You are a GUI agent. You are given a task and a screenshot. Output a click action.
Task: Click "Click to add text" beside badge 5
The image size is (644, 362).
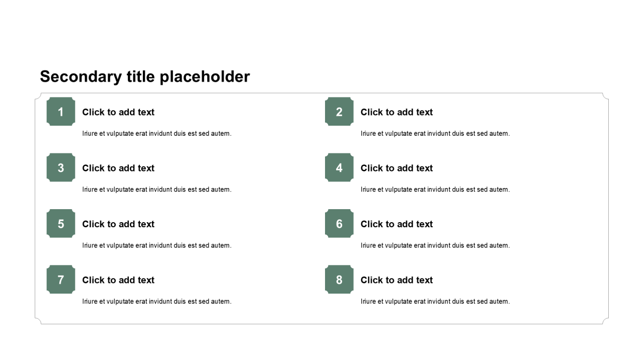click(118, 224)
